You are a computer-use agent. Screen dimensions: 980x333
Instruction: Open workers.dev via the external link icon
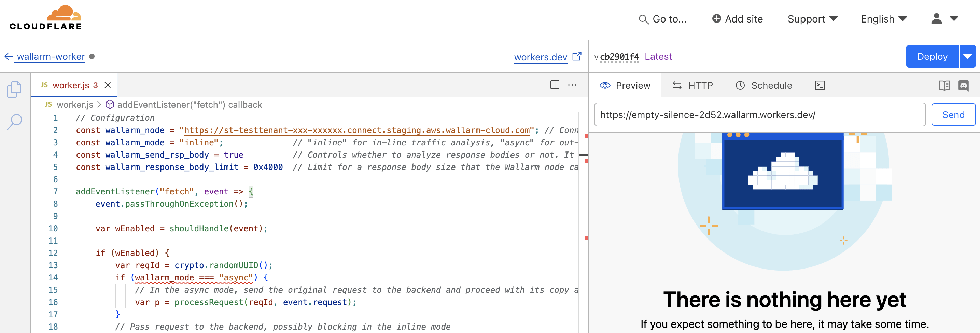point(577,56)
